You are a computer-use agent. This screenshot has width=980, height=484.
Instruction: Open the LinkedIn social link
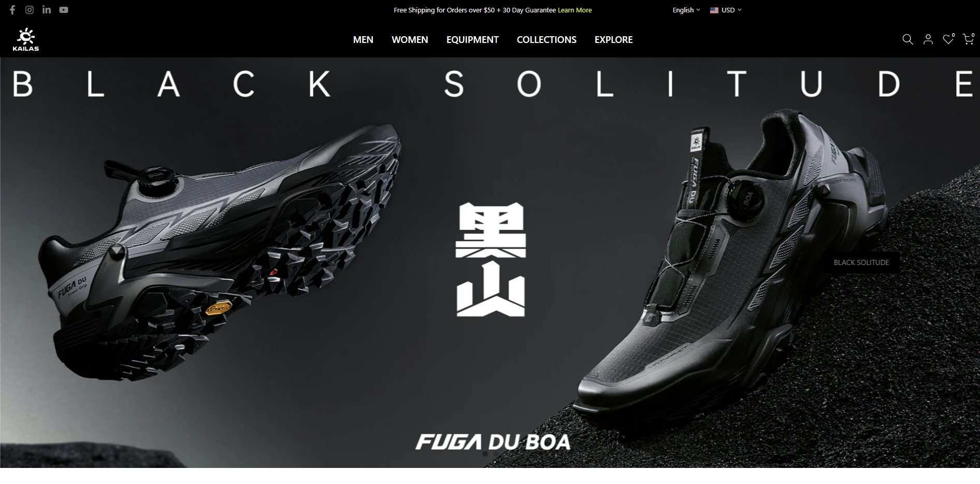[x=47, y=10]
